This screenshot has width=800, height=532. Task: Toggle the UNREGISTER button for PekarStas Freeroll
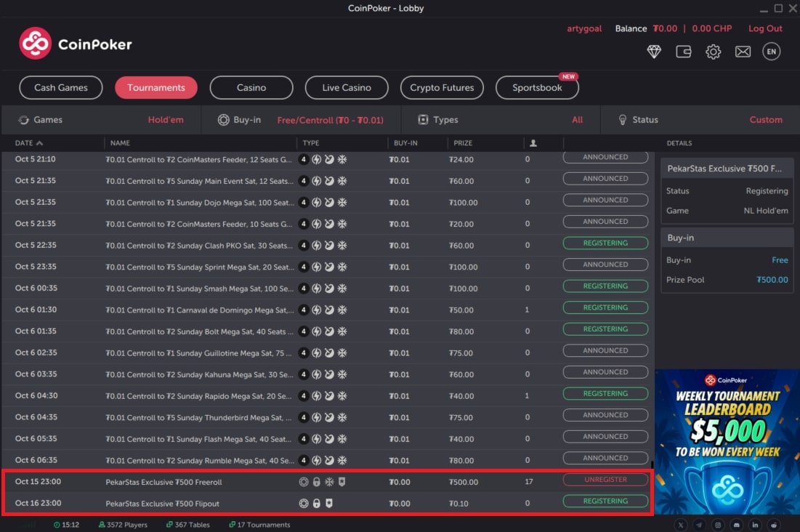[x=605, y=480]
